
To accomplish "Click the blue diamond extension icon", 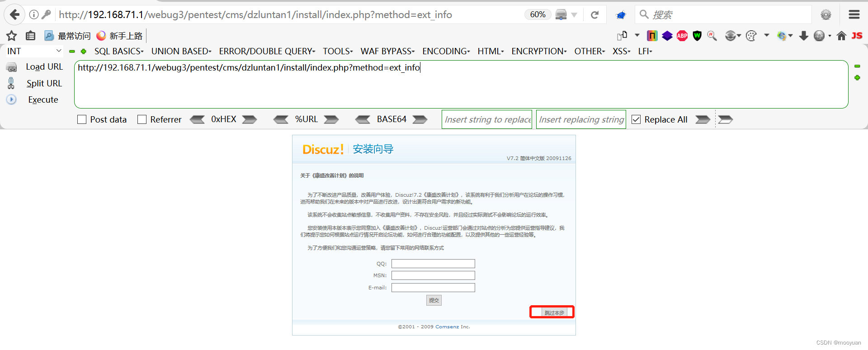I will tap(667, 36).
